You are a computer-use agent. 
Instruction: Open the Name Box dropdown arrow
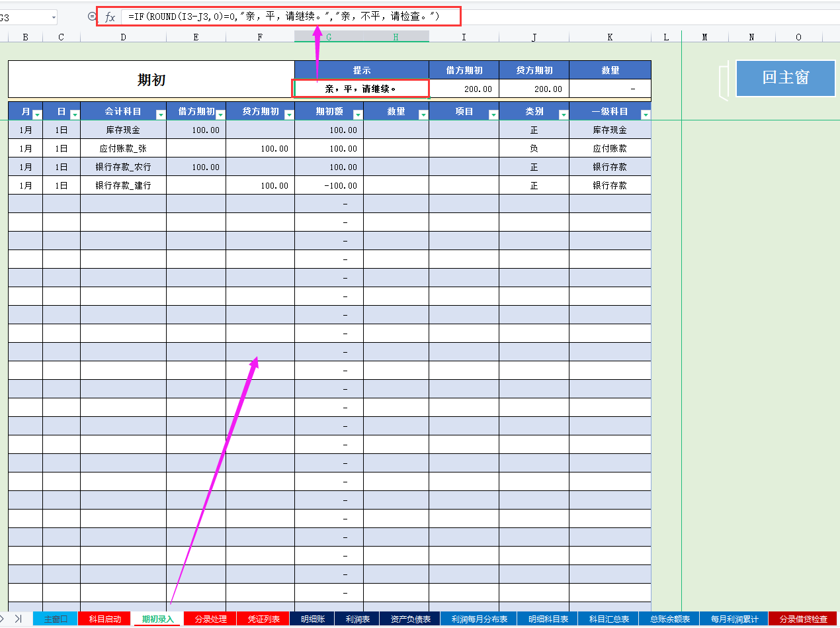tap(52, 17)
